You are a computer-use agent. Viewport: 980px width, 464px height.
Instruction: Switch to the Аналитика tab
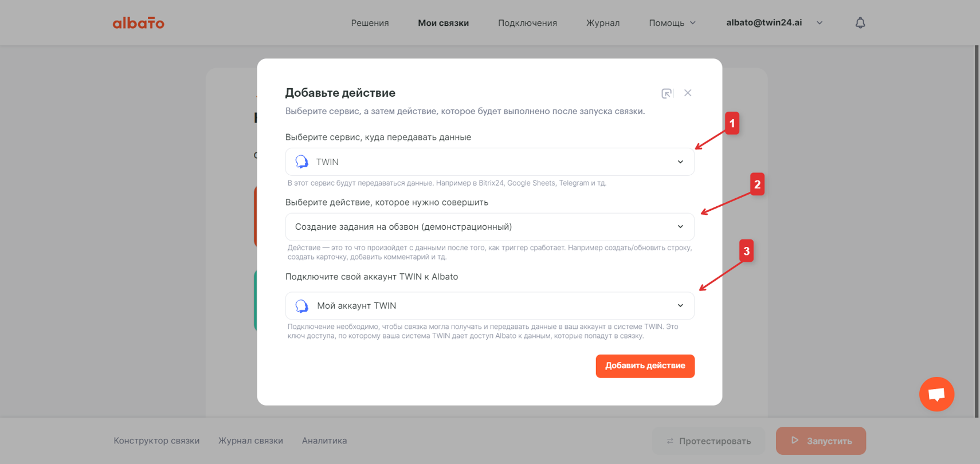[324, 441]
